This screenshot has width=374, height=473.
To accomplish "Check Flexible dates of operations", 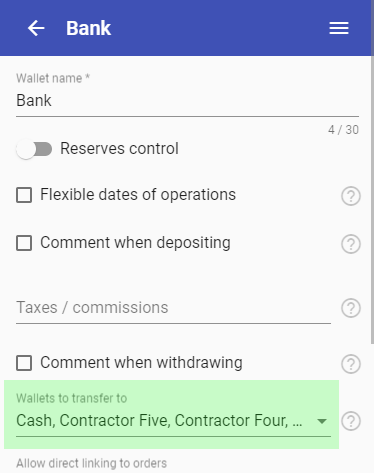I will [x=24, y=195].
